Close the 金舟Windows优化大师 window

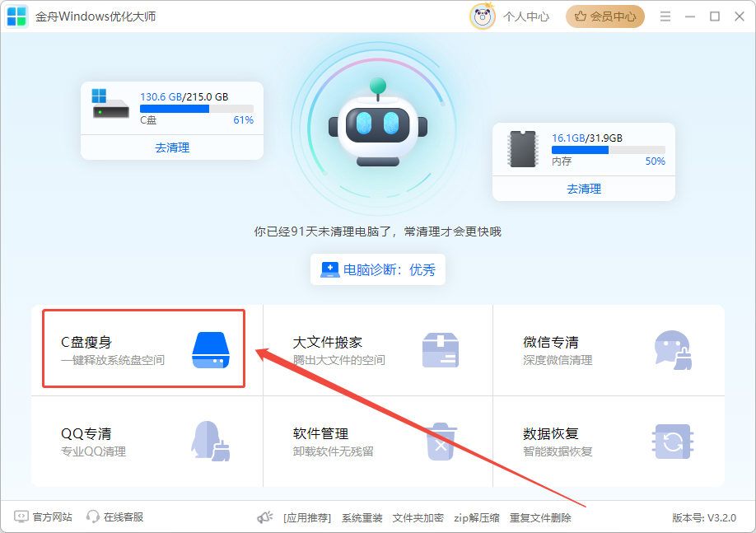coord(740,16)
